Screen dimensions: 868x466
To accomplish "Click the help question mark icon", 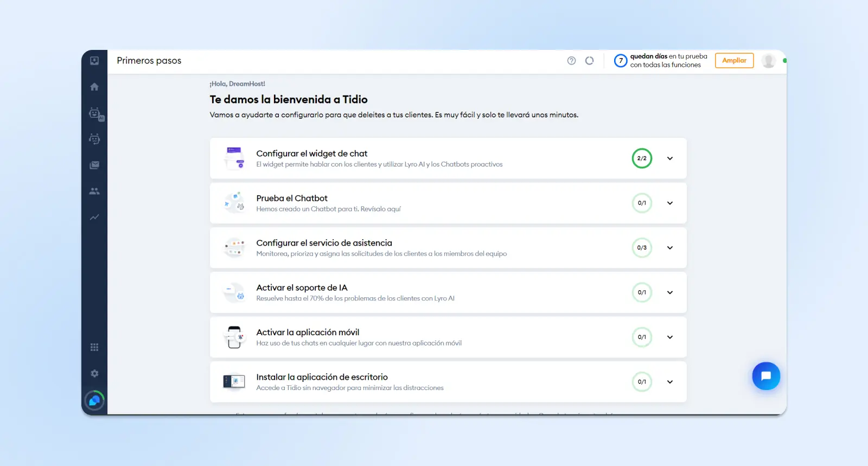I will pyautogui.click(x=571, y=61).
